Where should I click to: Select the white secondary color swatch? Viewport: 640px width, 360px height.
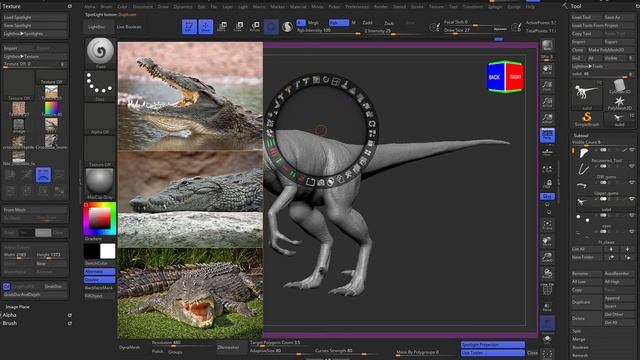coord(108,251)
